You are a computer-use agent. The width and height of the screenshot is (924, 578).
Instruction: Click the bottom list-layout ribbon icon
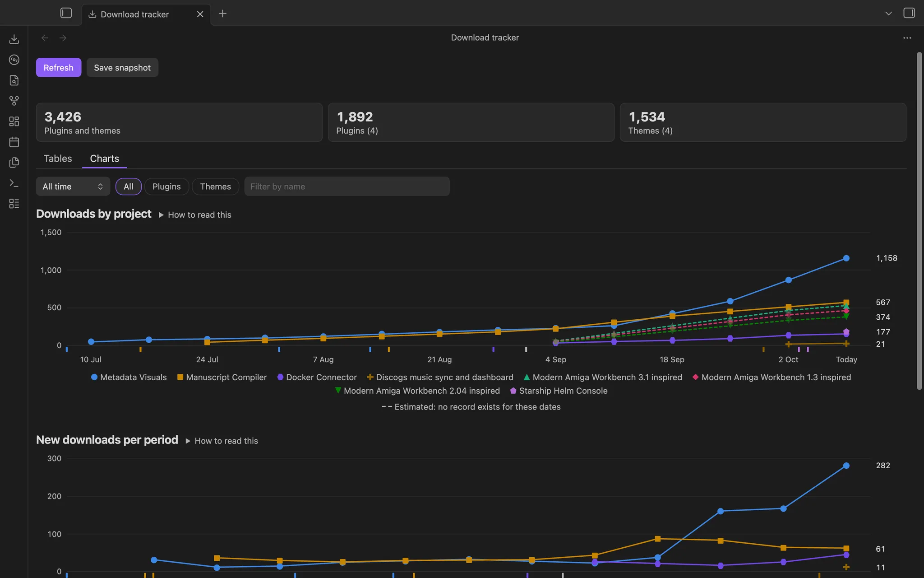tap(14, 204)
